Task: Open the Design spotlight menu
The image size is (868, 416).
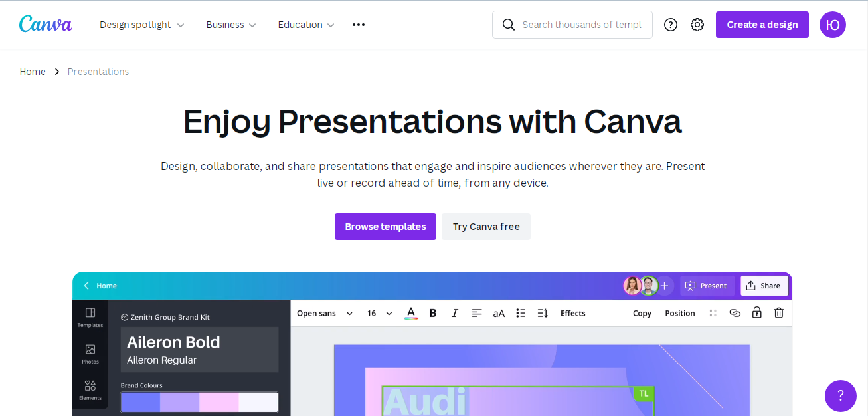Action: 142,25
